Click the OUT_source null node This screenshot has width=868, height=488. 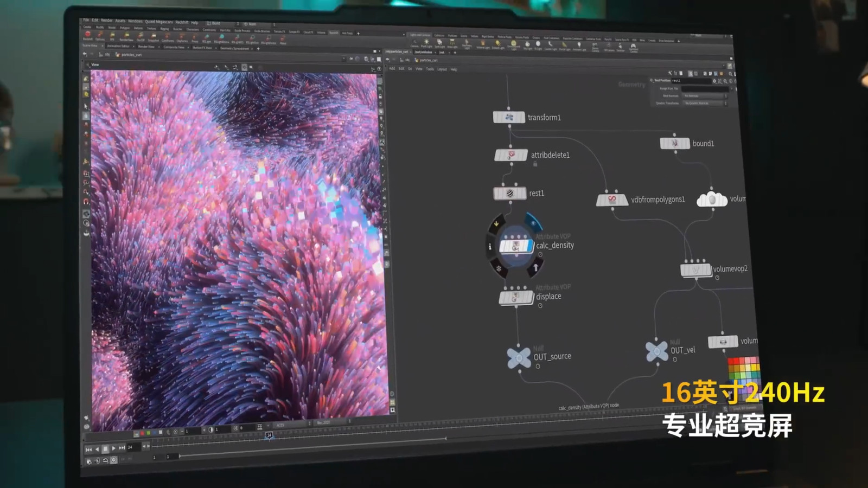pyautogui.click(x=519, y=358)
